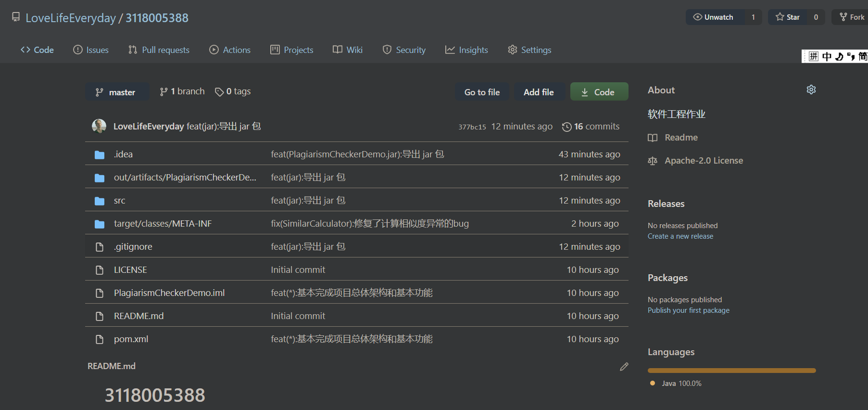
Task: Click the pom.xml file icon
Action: (100, 339)
